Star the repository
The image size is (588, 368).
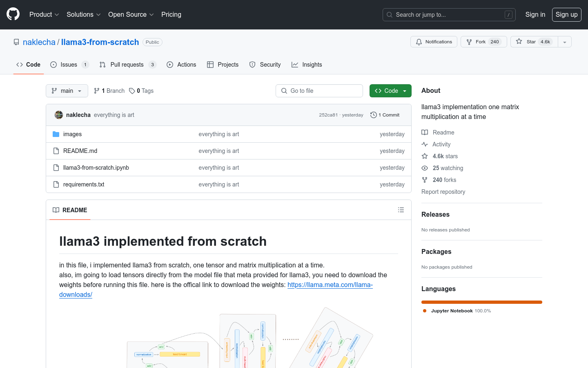point(534,42)
